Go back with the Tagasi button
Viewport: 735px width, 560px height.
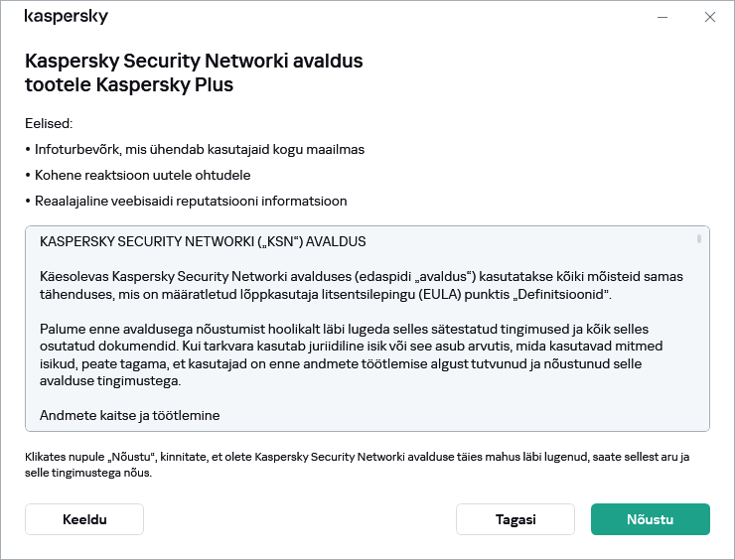tap(515, 519)
